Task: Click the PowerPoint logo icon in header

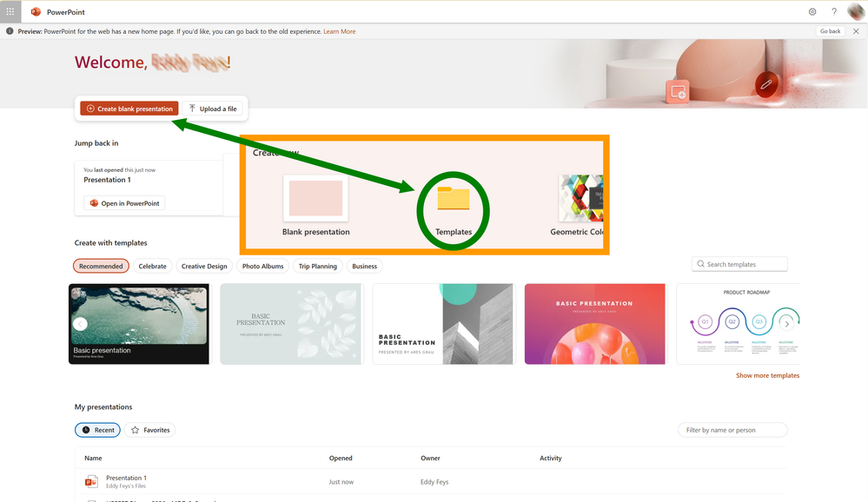Action: pos(36,11)
